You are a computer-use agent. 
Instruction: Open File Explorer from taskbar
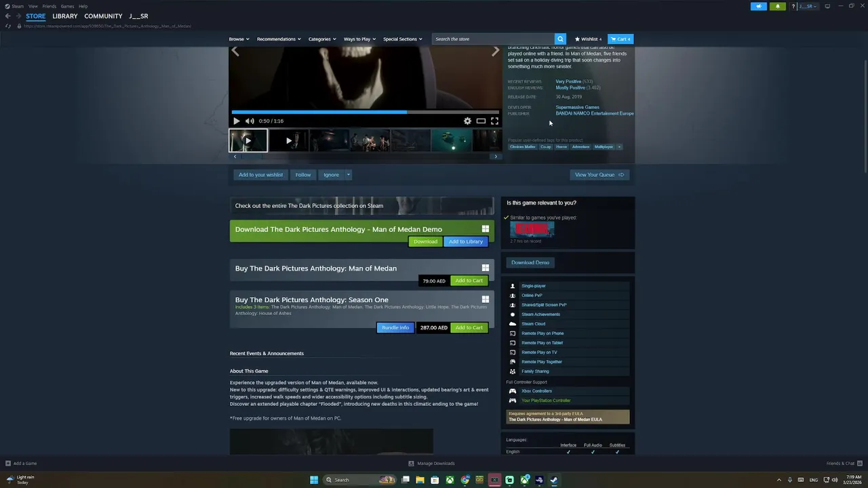click(420, 480)
